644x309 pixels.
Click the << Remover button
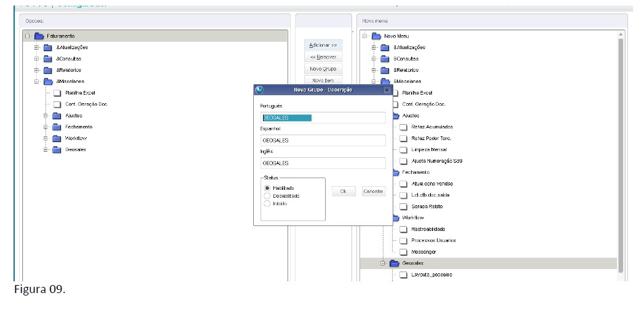click(x=323, y=57)
